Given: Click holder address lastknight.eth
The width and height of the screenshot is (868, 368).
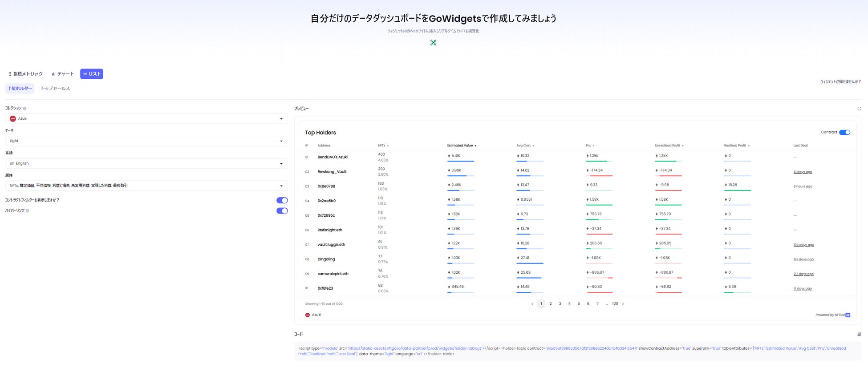Looking at the screenshot, I should coord(330,230).
